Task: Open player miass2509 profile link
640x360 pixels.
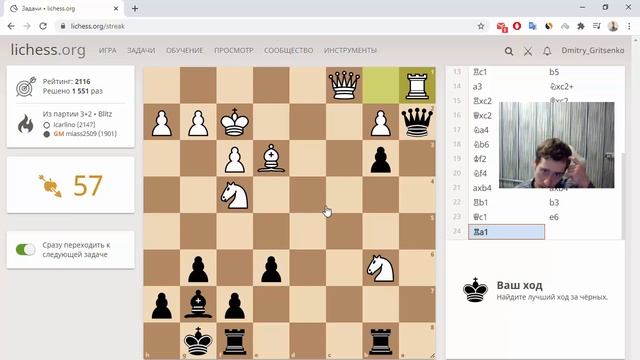Action: 85,133
